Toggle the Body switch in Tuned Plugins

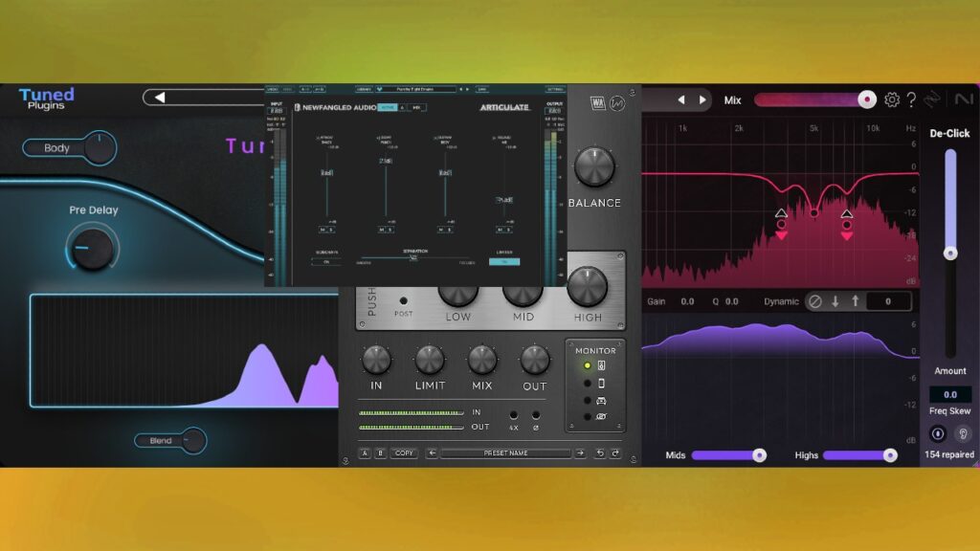(69, 148)
